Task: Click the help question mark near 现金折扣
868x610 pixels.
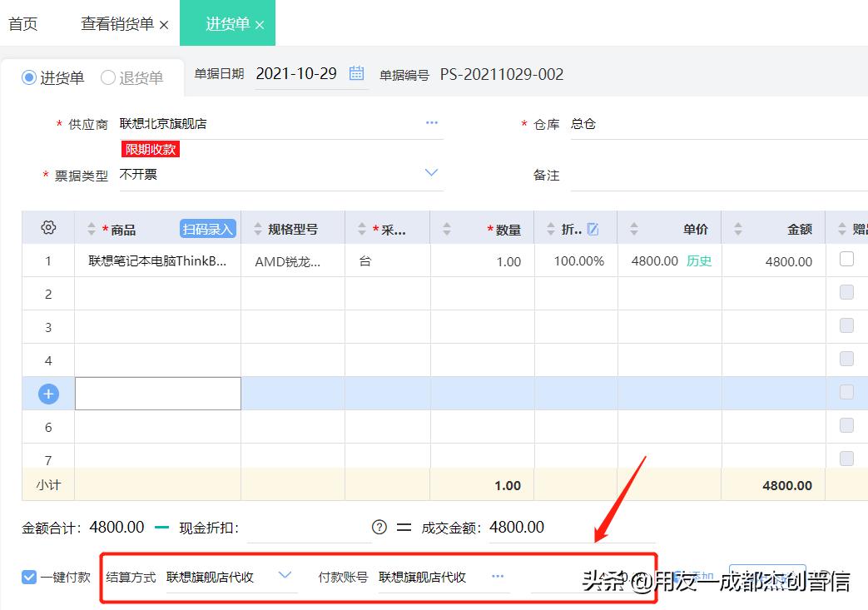Action: tap(379, 527)
